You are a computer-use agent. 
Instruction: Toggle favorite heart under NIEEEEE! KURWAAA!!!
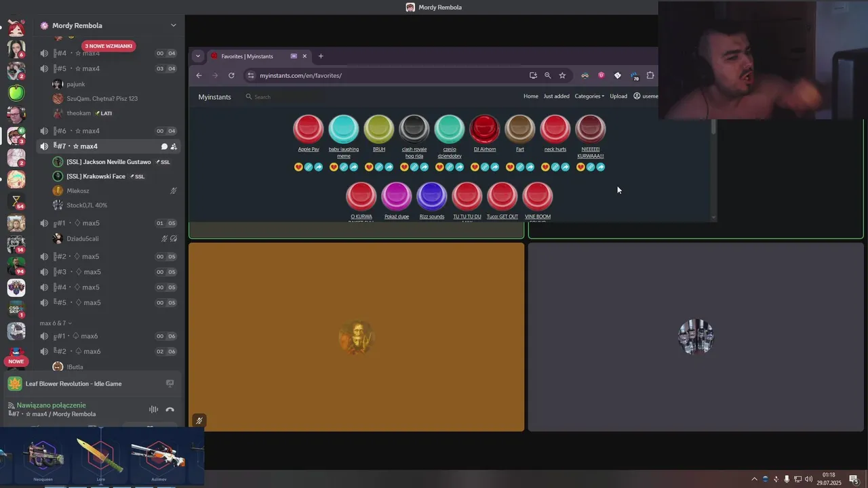point(580,167)
